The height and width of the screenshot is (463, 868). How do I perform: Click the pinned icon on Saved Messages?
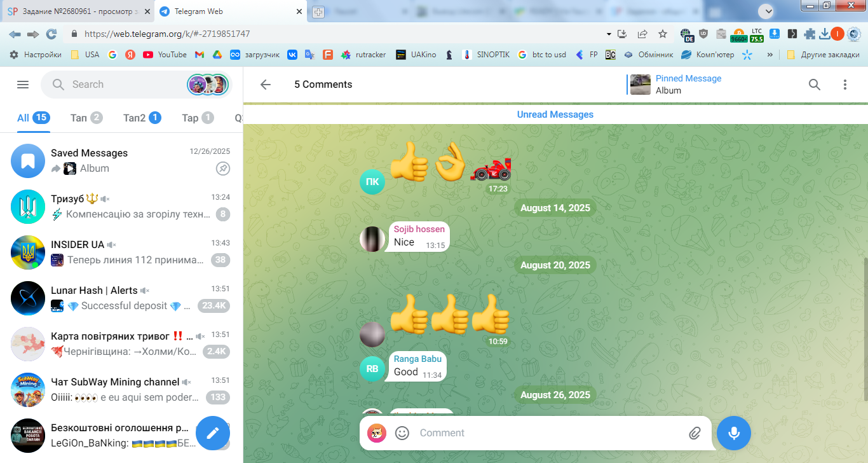[223, 169]
